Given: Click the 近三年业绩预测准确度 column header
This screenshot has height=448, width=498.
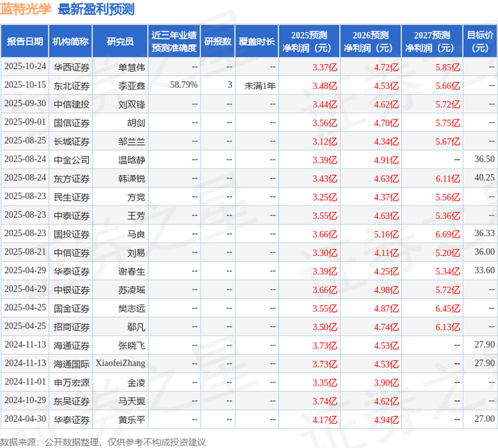Looking at the screenshot, I should click(174, 41).
